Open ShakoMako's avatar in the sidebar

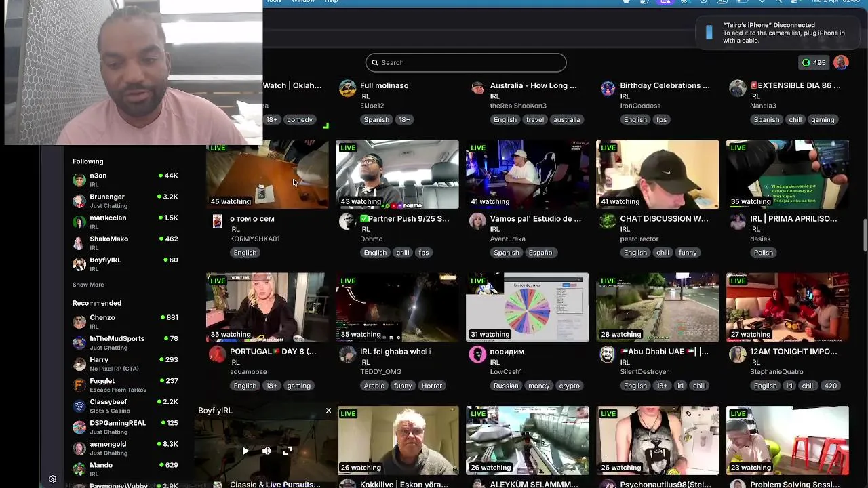point(79,243)
